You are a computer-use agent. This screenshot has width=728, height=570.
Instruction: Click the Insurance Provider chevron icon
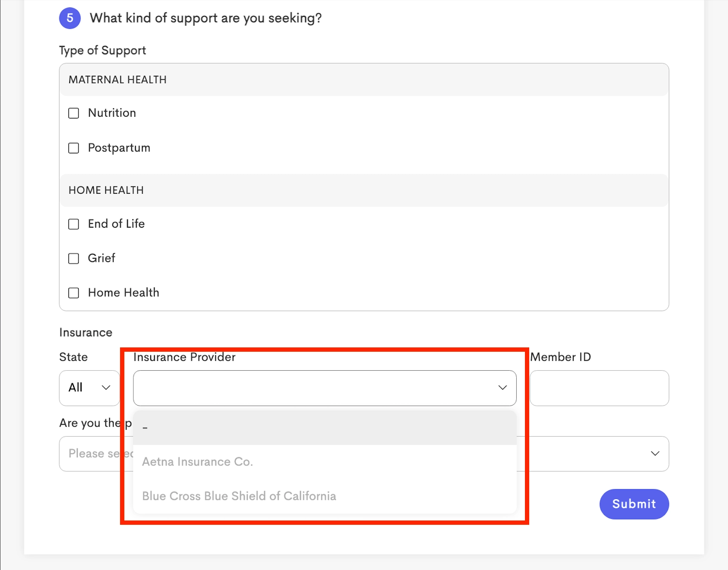[x=503, y=388]
